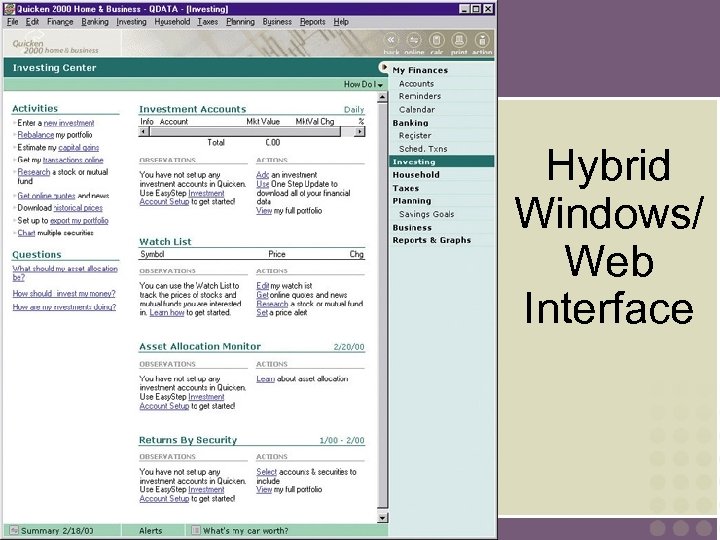
Task: Click the Alerts status bar entry
Action: pos(151,531)
